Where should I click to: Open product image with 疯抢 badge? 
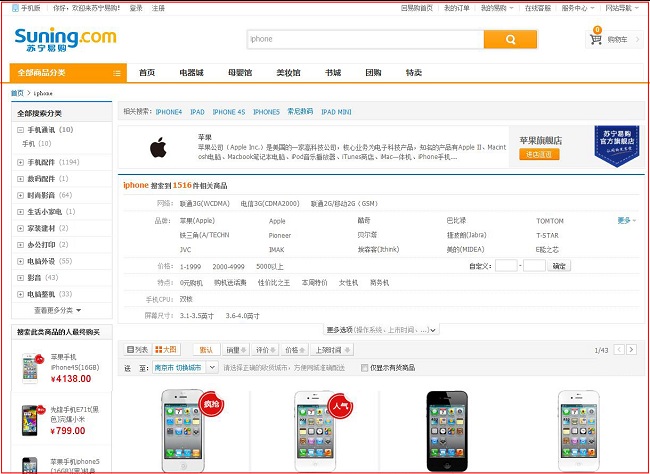coord(183,431)
